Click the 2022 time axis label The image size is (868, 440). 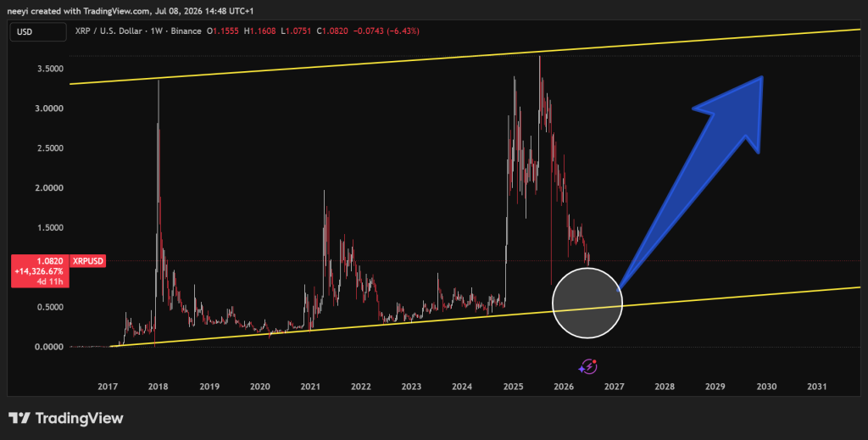tap(361, 387)
